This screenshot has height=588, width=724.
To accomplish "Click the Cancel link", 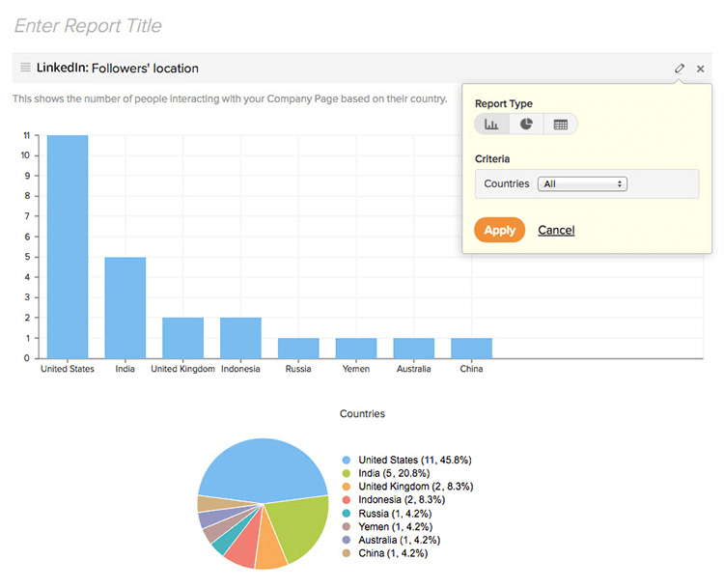I will coord(556,230).
